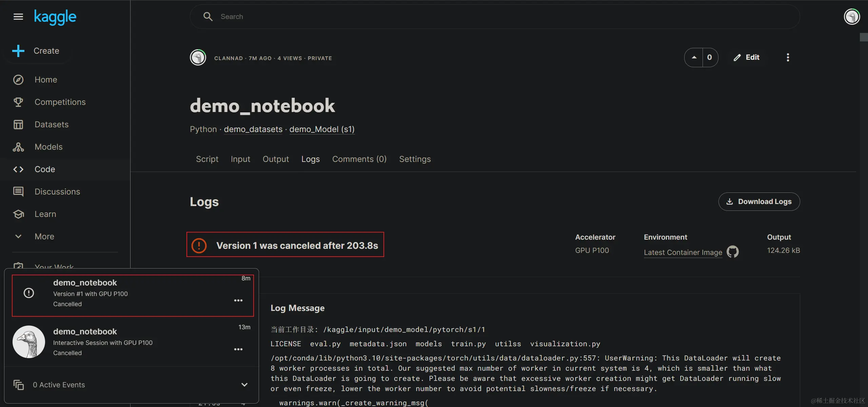868x407 pixels.
Task: Switch to the Settings tab
Action: click(415, 159)
